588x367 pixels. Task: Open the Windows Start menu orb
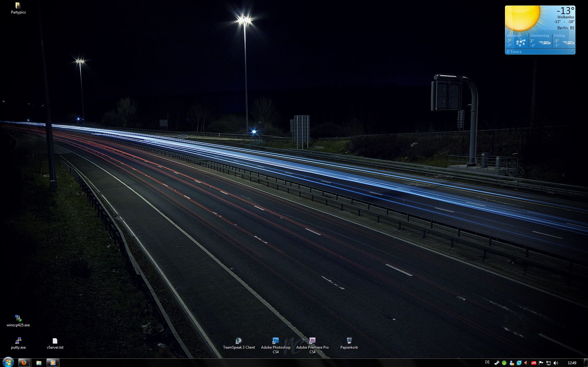click(8, 362)
